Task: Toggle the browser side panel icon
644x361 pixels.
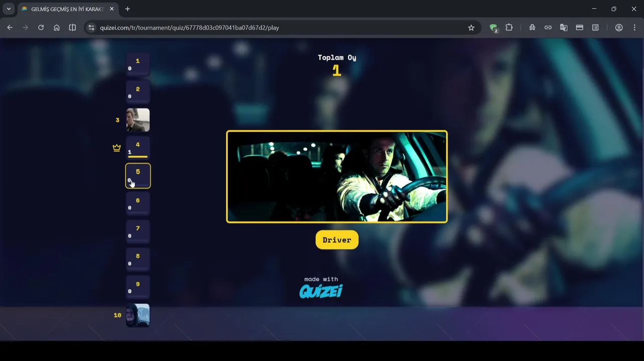Action: pyautogui.click(x=72, y=28)
